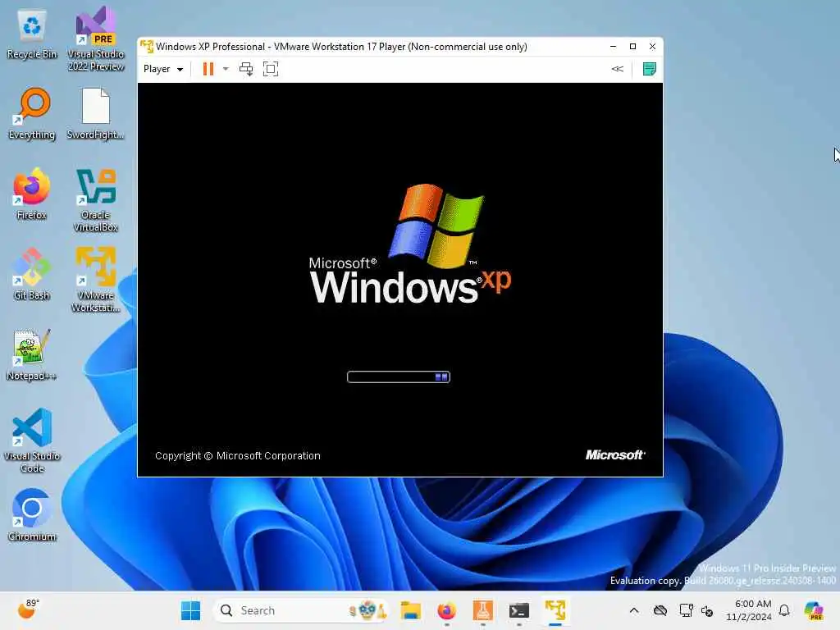This screenshot has height=630, width=840.
Task: Select the Everything search desktop icon
Action: tap(32, 113)
